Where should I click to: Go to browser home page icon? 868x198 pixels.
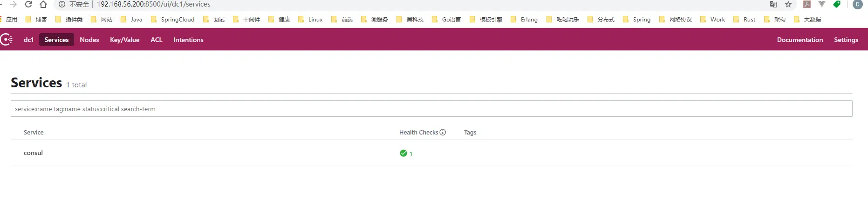coord(43,4)
